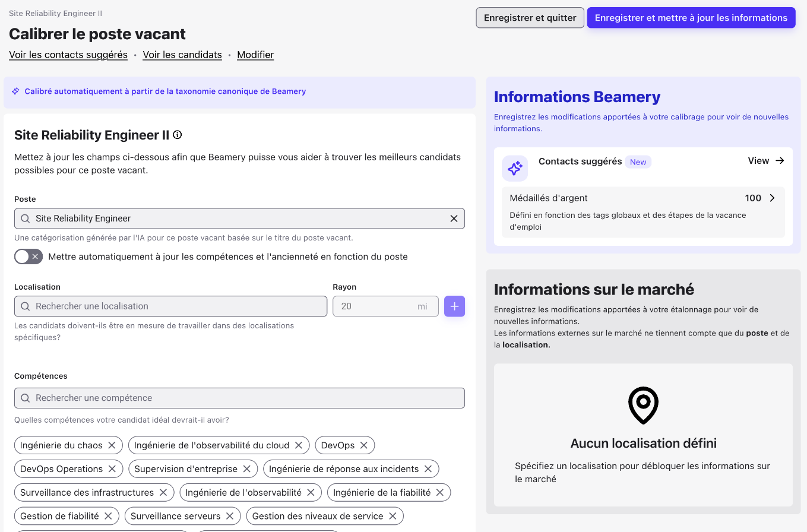Remove the Ingénierie de la fiabilité tag
The image size is (807, 532).
pyautogui.click(x=440, y=493)
